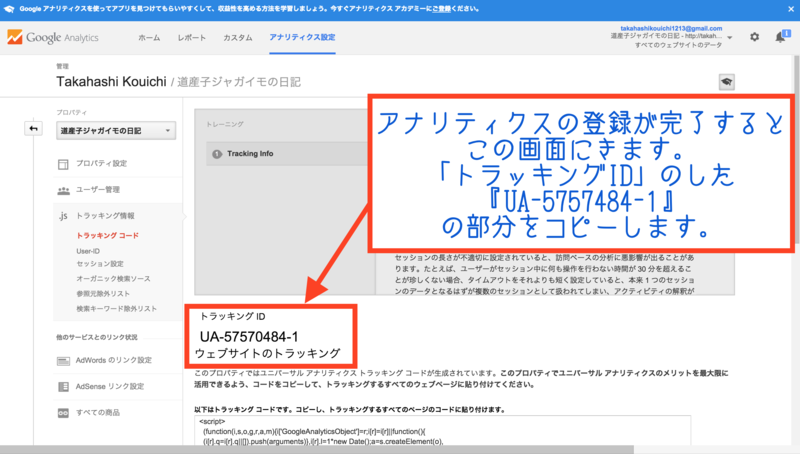800x454 pixels.
Task: Click the ユーザー管理 people icon
Action: [63, 190]
